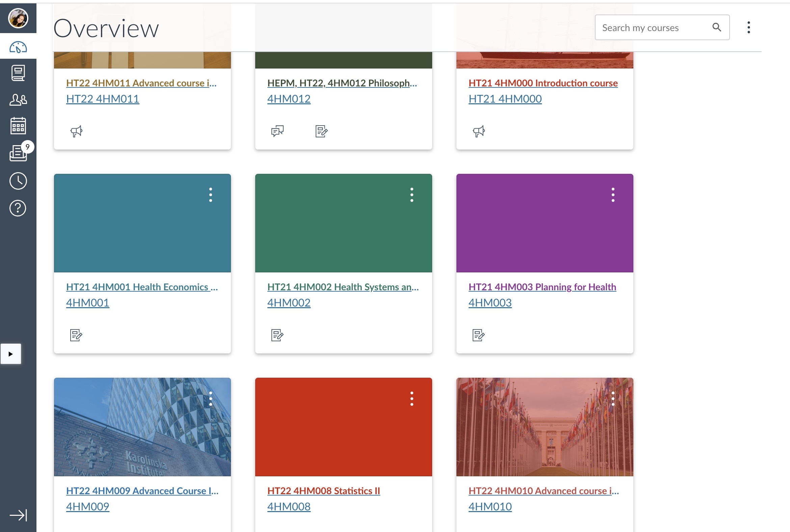Click the Search my courses field

pos(662,27)
